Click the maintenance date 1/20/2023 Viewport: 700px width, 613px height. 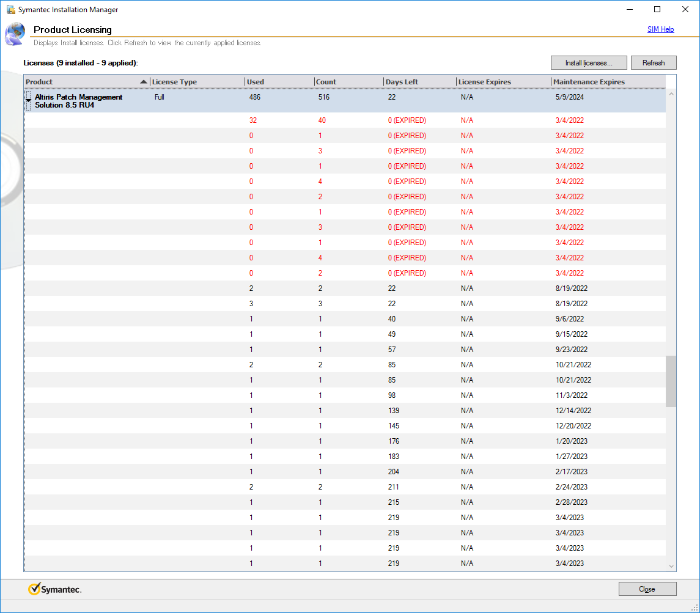572,441
